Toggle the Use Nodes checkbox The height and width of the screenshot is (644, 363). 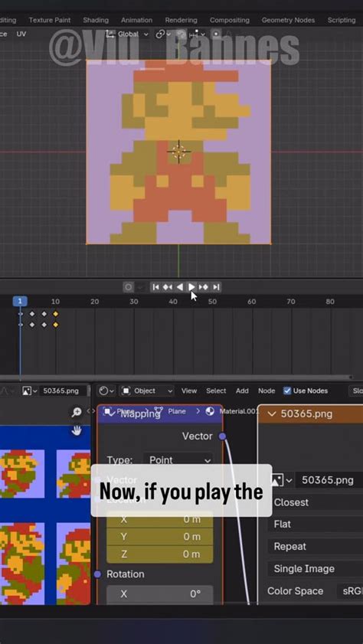pyautogui.click(x=287, y=391)
